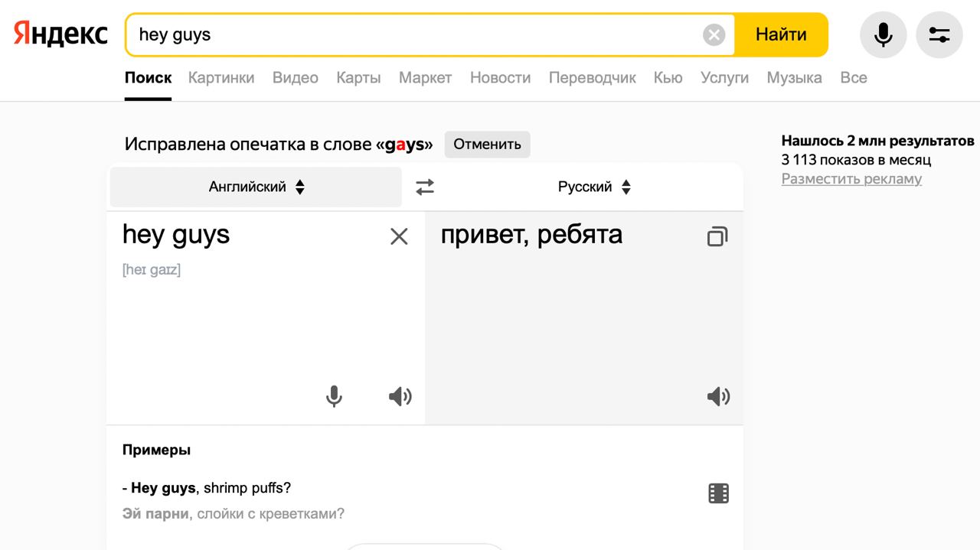Open the video example film icon
Viewport: 980px width, 550px height.
(718, 493)
